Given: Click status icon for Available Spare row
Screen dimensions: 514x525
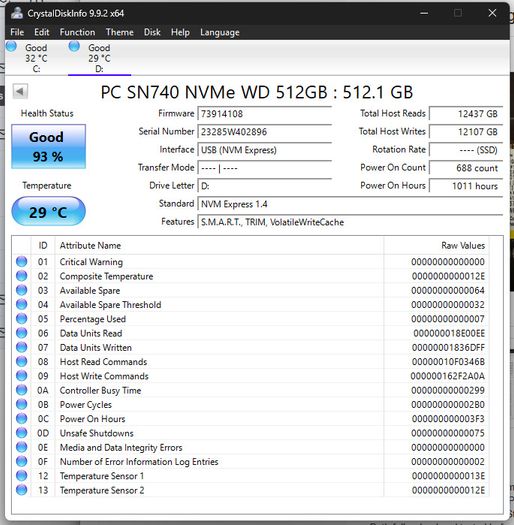Looking at the screenshot, I should [x=21, y=290].
